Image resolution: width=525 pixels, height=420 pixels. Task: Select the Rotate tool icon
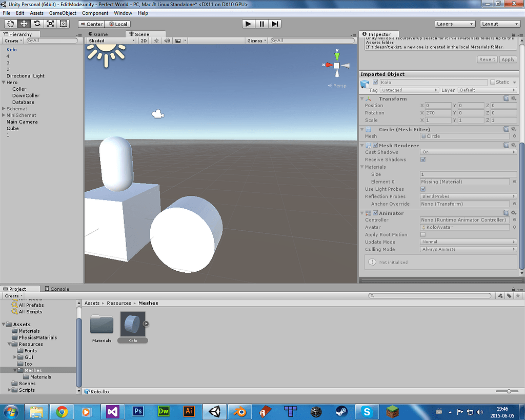37,24
